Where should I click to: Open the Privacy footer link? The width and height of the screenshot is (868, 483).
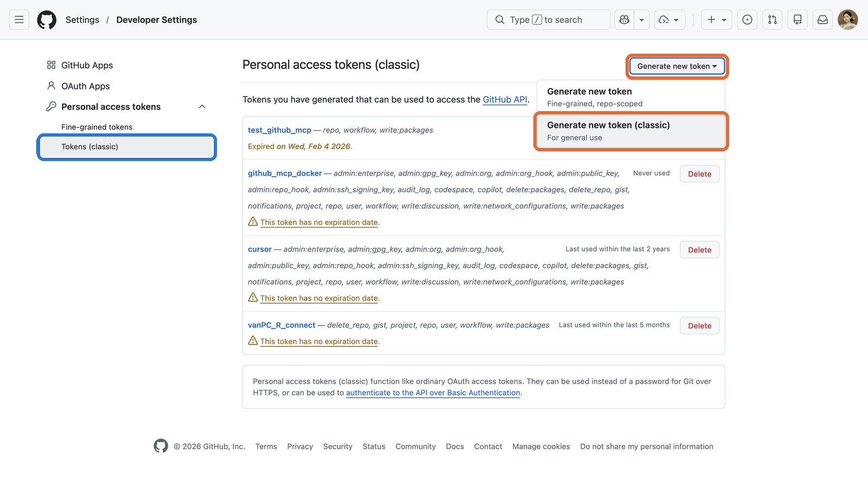300,447
